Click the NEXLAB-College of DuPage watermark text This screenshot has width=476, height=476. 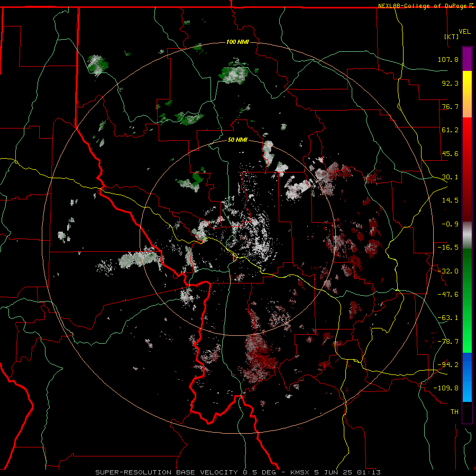[422, 6]
